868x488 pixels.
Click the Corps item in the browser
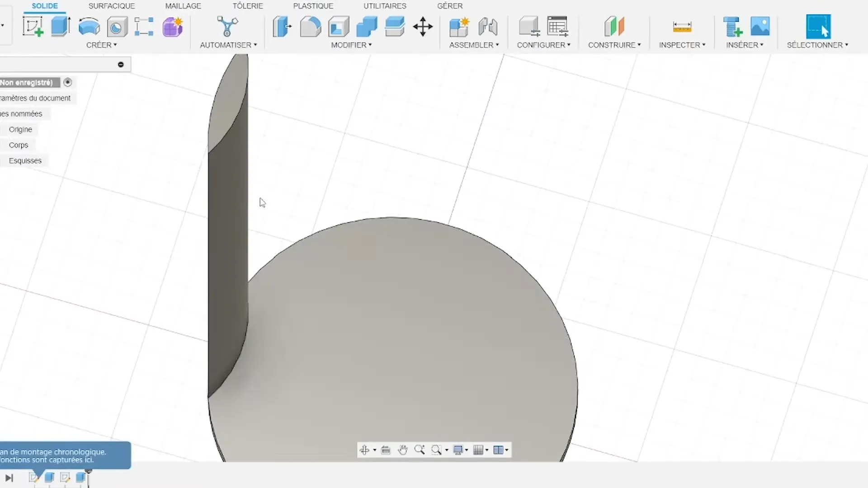pyautogui.click(x=19, y=145)
